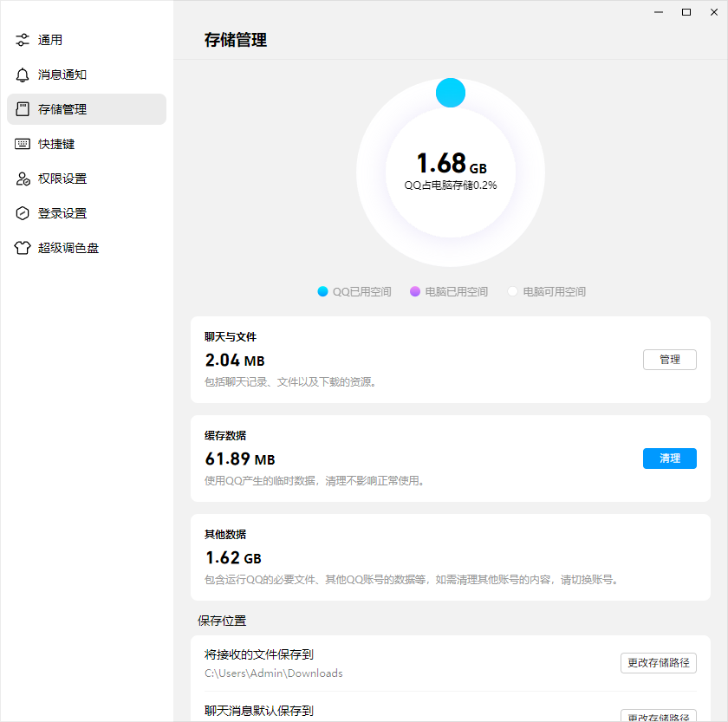
Task: Select the 存储管理 storage icon
Action: tap(22, 109)
